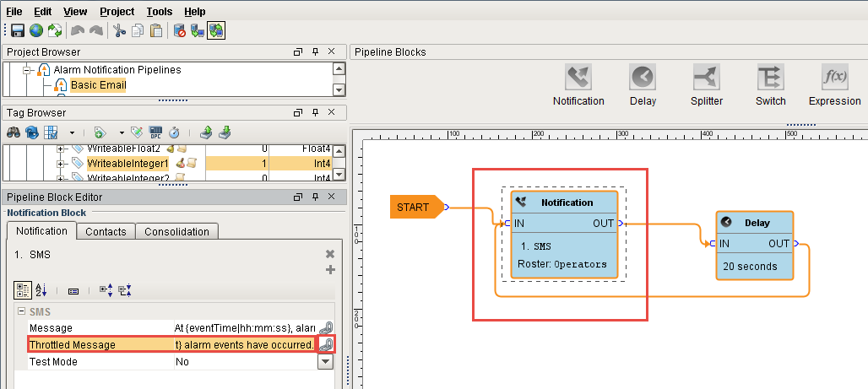This screenshot has width=868, height=389.
Task: Click the OPC browser icon
Action: [x=155, y=132]
